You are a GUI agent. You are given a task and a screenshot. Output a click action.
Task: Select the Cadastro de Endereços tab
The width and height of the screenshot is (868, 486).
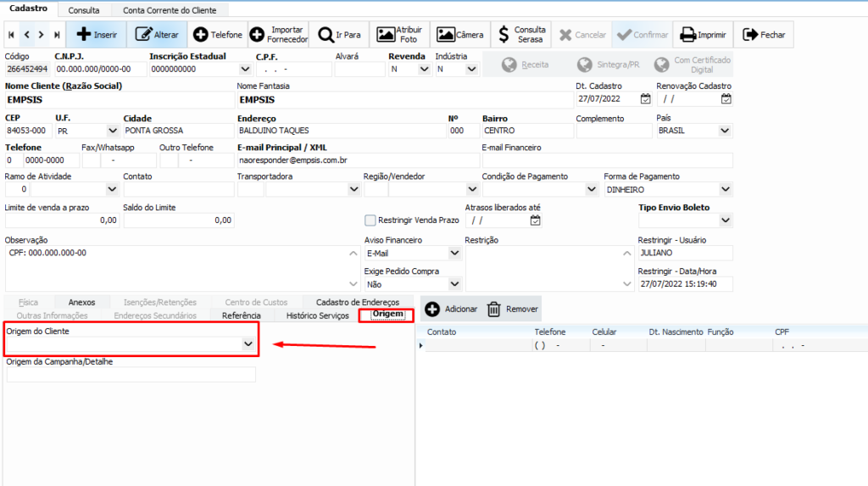click(x=357, y=302)
